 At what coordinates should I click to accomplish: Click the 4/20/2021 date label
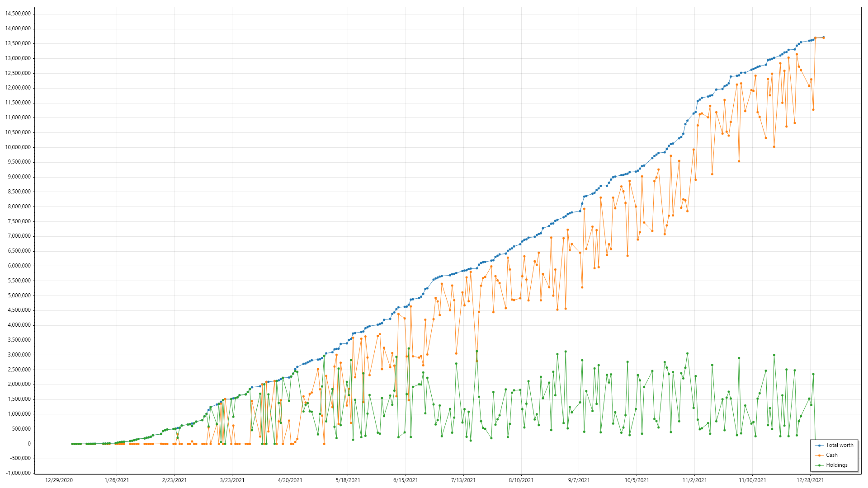(x=290, y=480)
